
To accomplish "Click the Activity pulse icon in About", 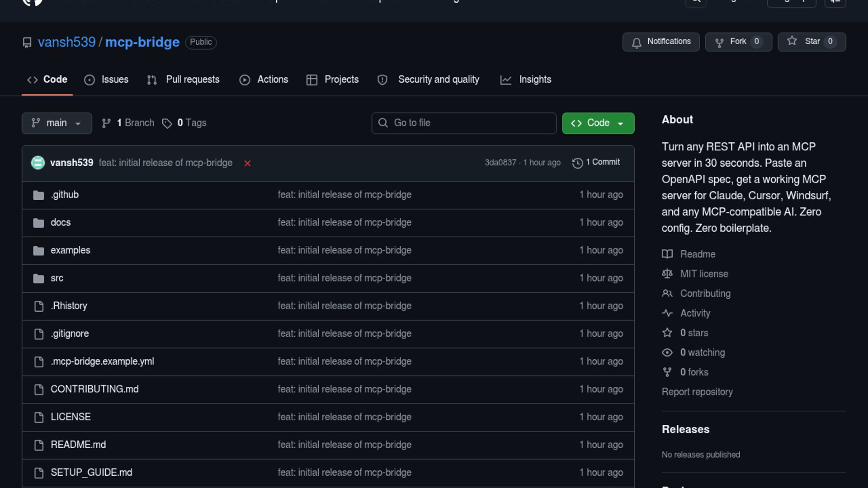I will (667, 313).
